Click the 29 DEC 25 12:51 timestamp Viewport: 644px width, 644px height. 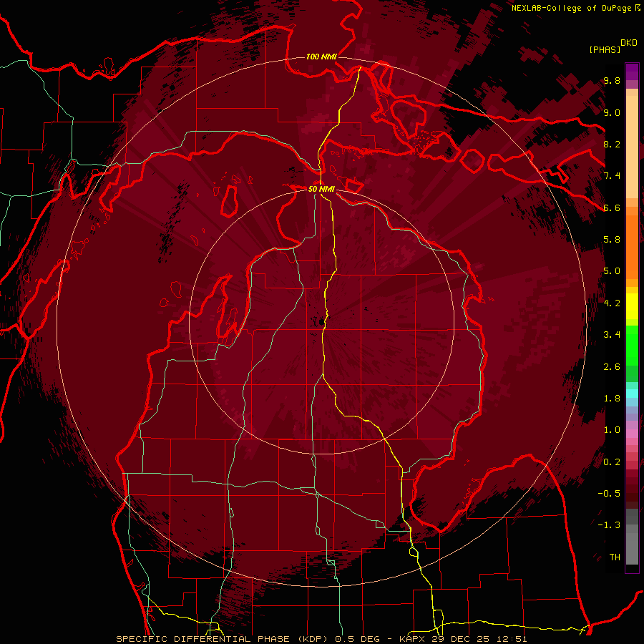[479, 639]
